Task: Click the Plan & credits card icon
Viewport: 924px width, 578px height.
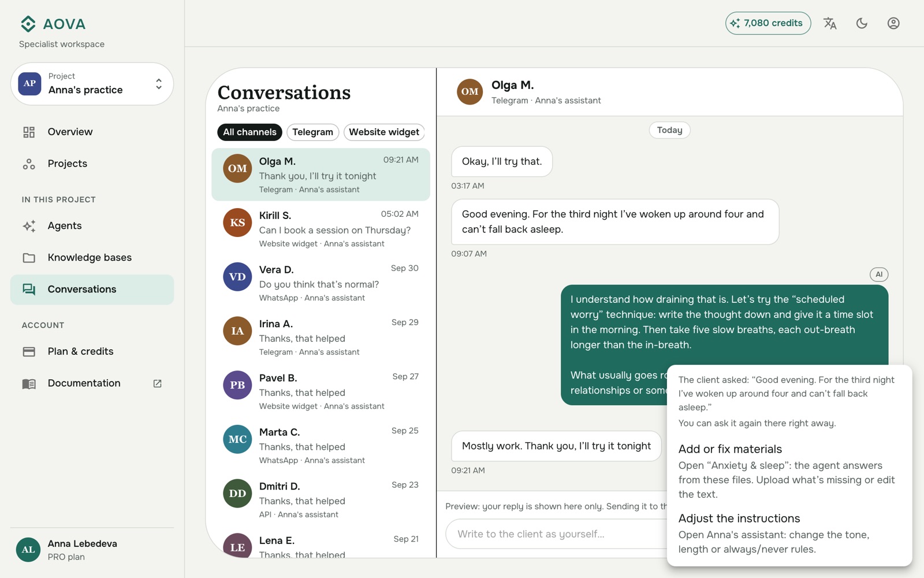Action: [x=29, y=351]
